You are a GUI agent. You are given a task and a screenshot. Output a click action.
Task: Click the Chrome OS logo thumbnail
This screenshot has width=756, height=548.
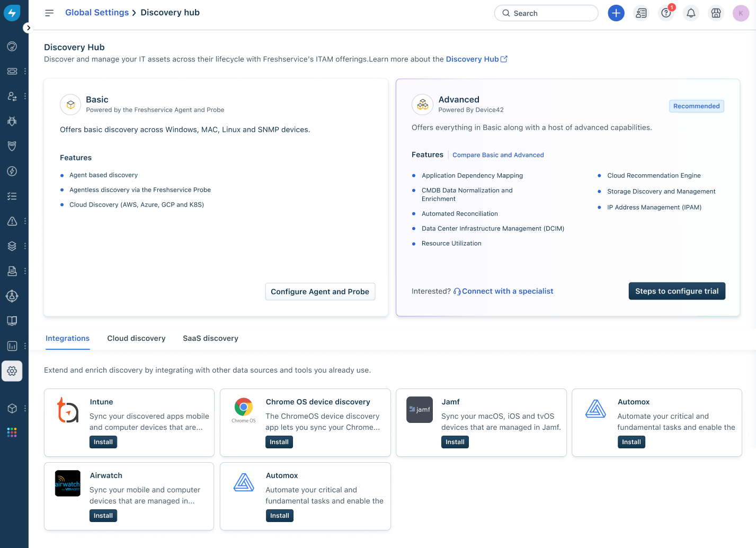(244, 410)
